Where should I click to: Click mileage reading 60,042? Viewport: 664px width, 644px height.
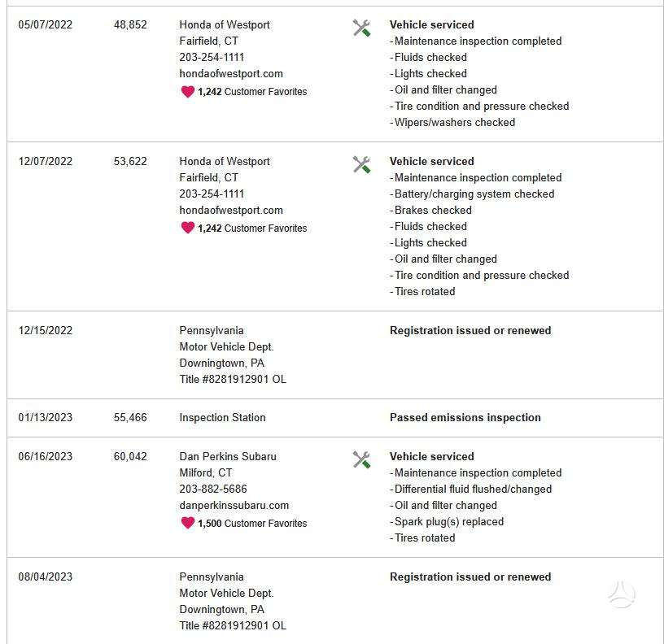130,456
